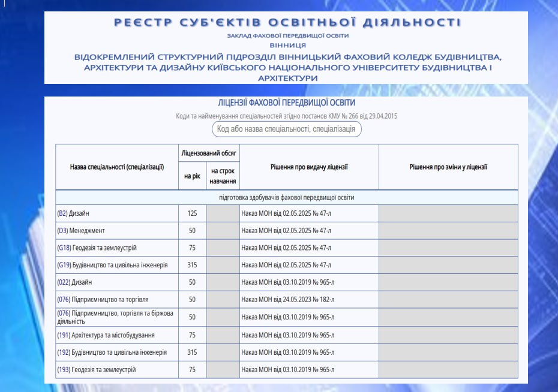Click the 125 yearly volume for B2 Дизайн
The image size is (558, 392).
click(192, 213)
